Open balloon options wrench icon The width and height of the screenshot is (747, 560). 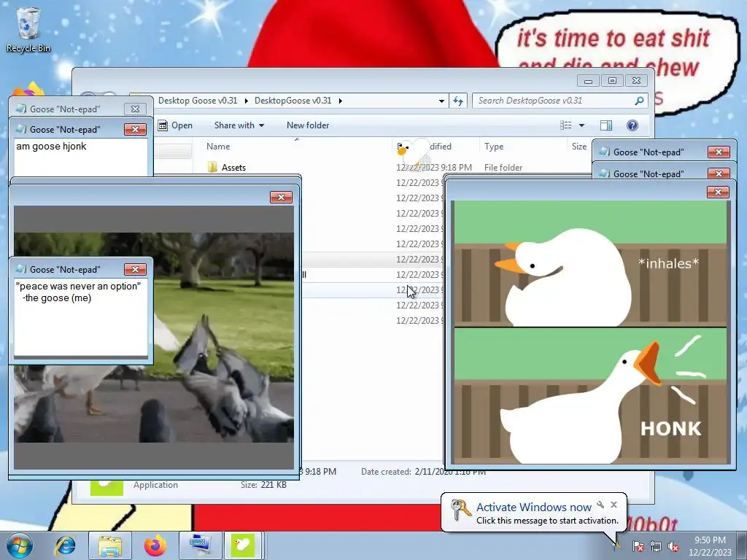[600, 505]
